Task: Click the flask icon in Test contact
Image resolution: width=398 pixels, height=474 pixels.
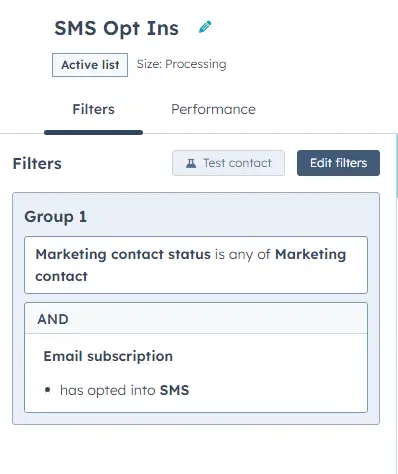Action: coord(191,163)
